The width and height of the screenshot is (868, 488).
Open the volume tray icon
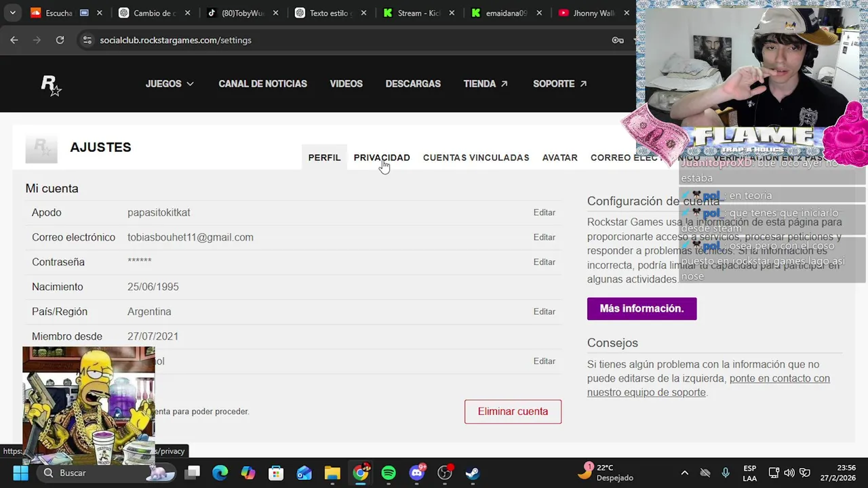pos(789,473)
